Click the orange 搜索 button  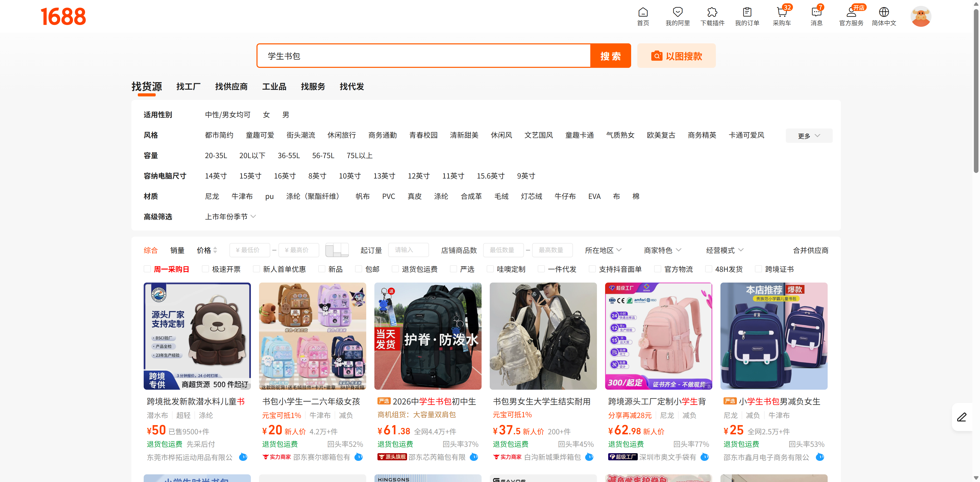click(x=611, y=56)
